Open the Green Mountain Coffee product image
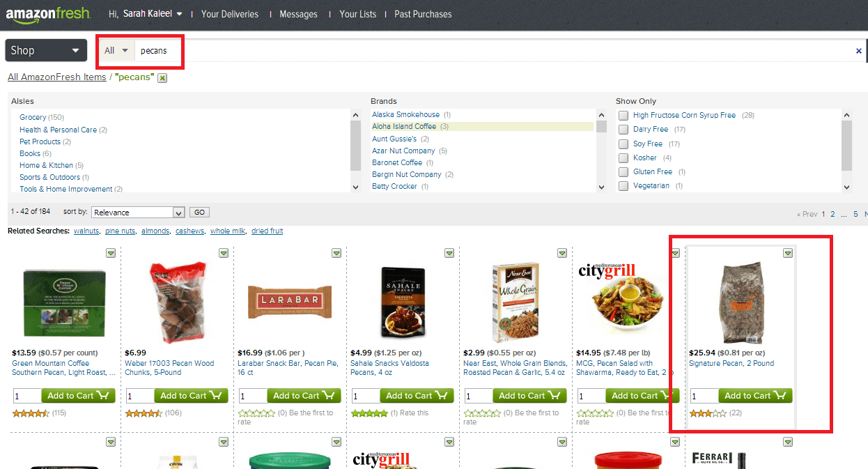This screenshot has height=469, width=868. click(x=64, y=304)
